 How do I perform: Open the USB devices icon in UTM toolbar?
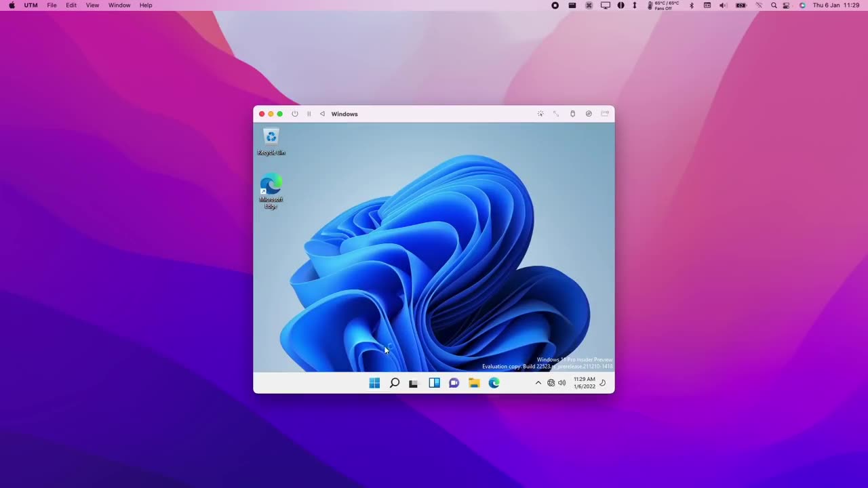[572, 114]
